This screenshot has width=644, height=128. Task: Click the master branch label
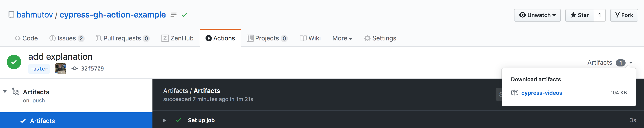39,69
